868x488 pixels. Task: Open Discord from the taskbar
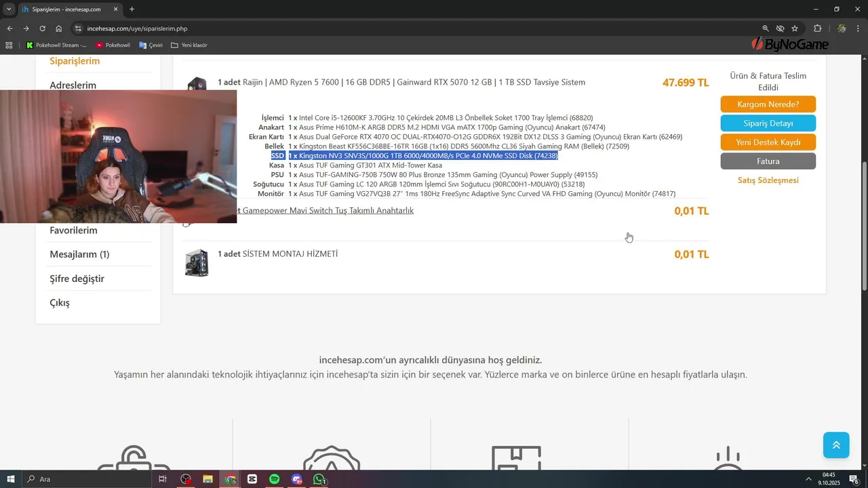pos(297,479)
